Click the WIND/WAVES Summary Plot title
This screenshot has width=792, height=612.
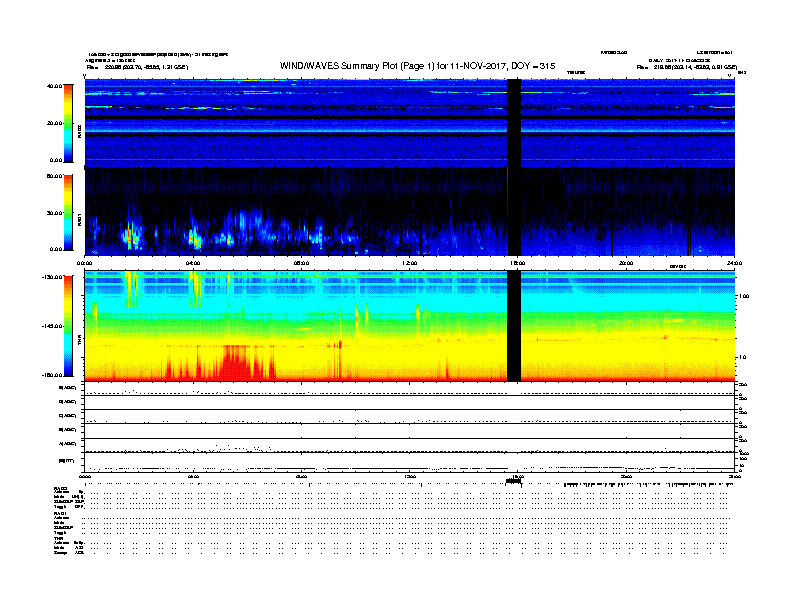pyautogui.click(x=417, y=66)
